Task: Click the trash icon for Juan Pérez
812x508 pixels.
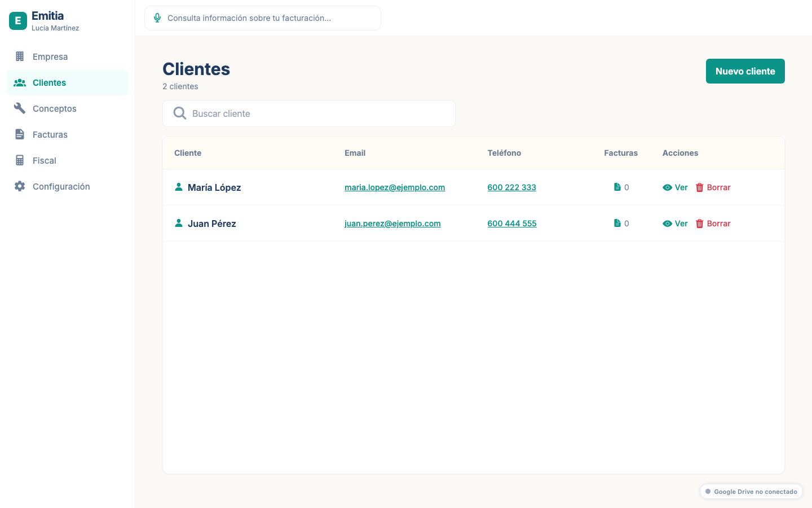Action: (x=700, y=224)
